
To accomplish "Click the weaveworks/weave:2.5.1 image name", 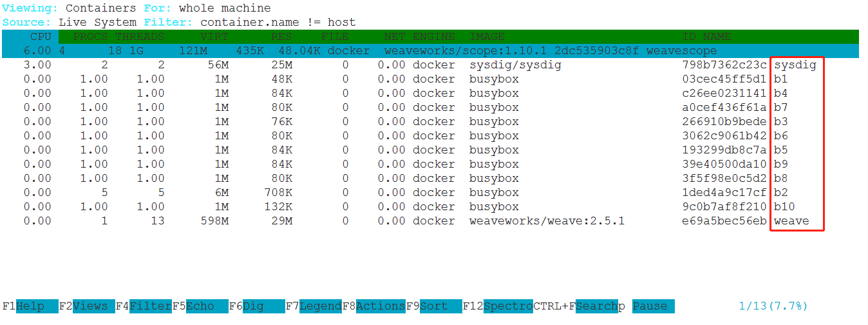I will (x=547, y=221).
